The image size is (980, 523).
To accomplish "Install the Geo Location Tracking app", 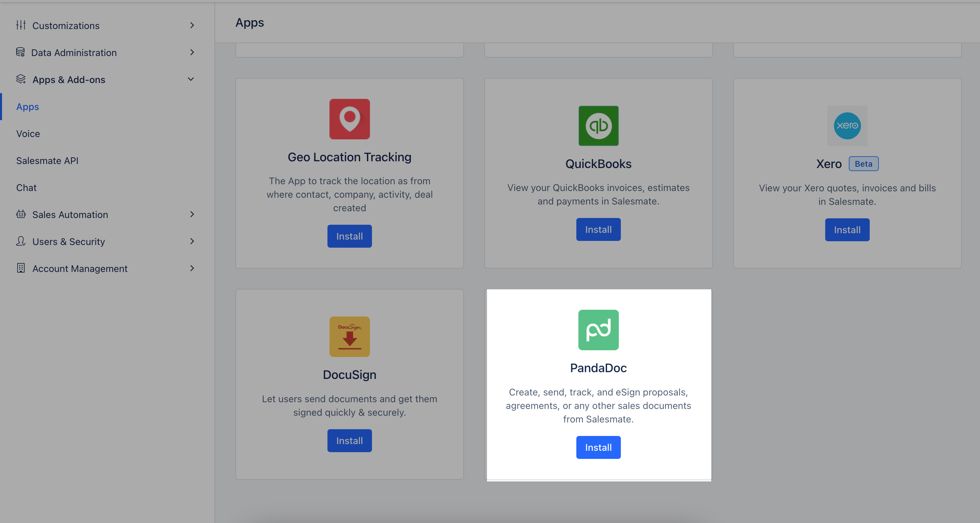I will pos(349,237).
